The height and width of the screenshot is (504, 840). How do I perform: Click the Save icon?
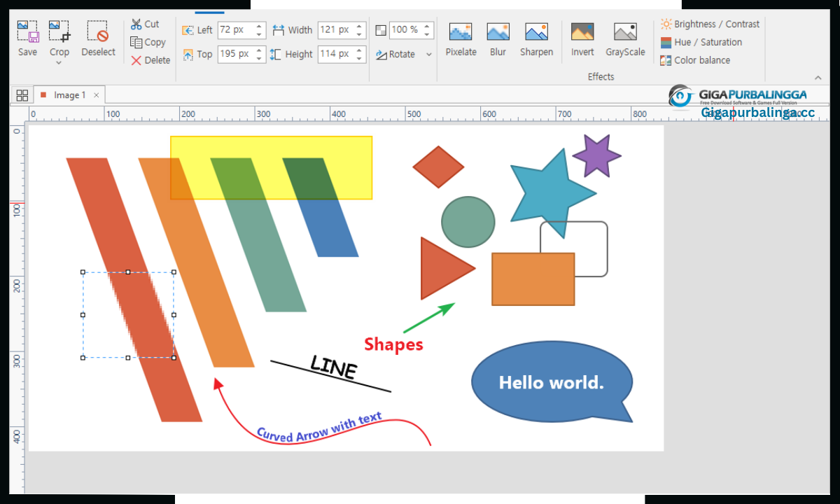tap(27, 31)
